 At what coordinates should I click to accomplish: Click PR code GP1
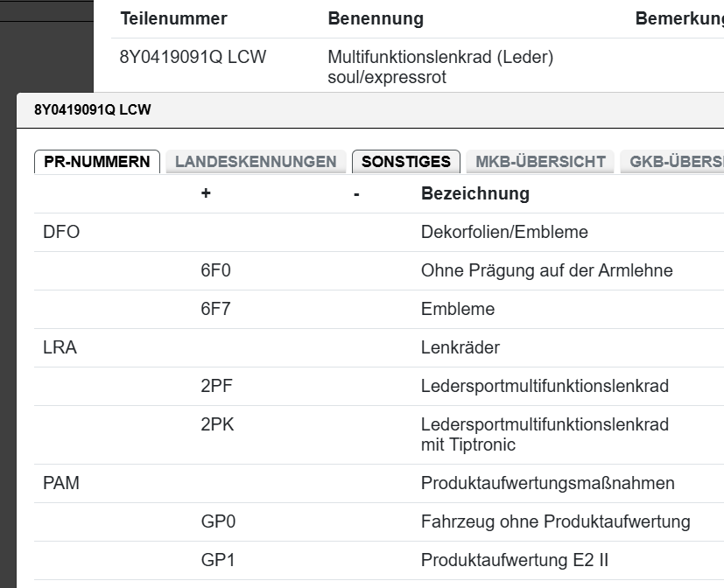pyautogui.click(x=218, y=560)
